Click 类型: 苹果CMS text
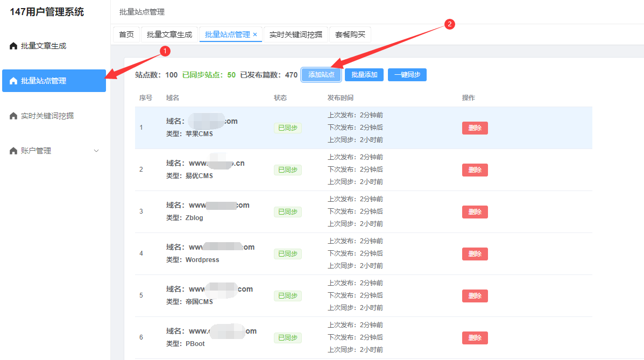 pyautogui.click(x=189, y=134)
